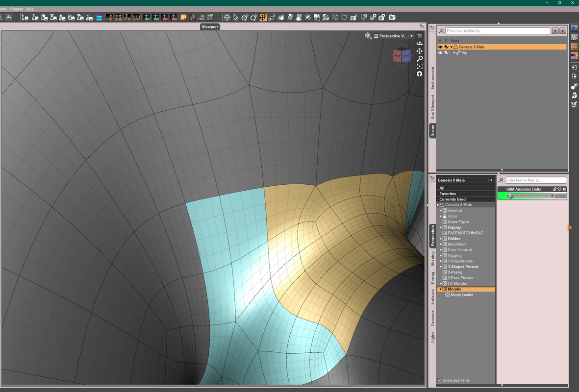
Task: Click the Morph Loader item
Action: pyautogui.click(x=462, y=295)
